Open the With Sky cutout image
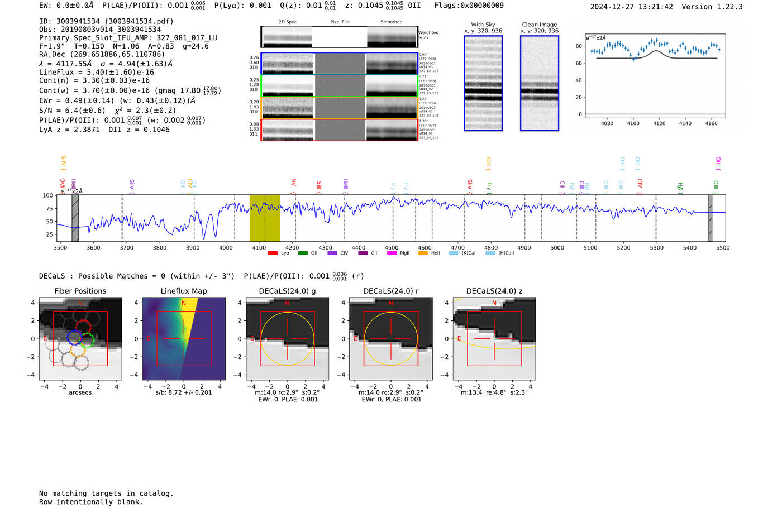Screen dimensions: 782x532 point(483,83)
